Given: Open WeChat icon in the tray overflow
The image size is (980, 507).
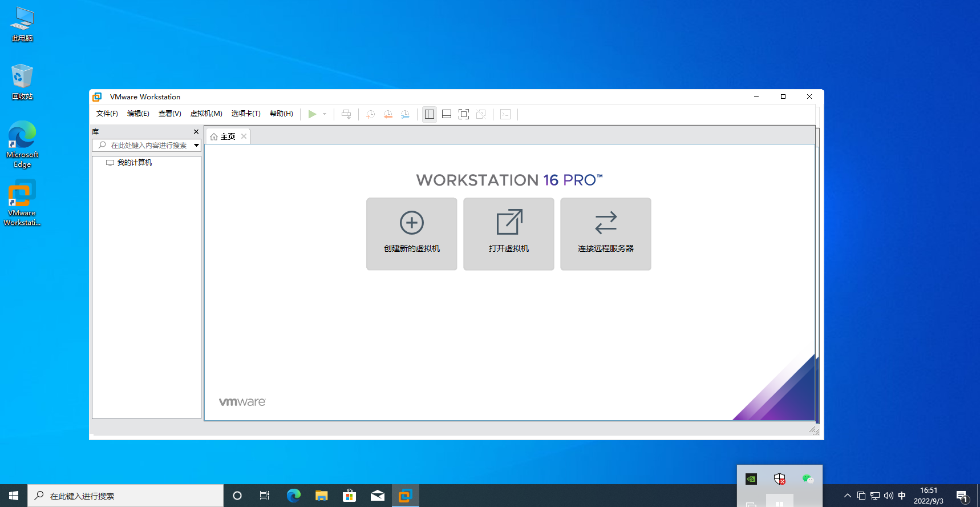Looking at the screenshot, I should [x=808, y=479].
